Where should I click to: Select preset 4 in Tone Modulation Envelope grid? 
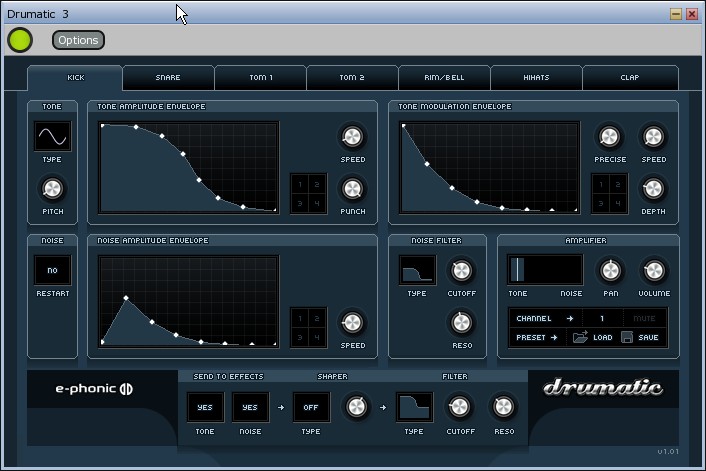point(618,204)
